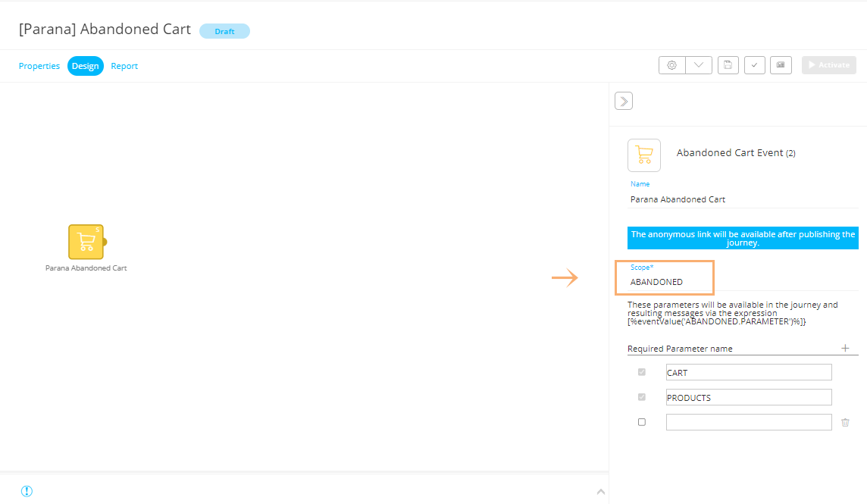
Task: Delete the empty parameter row using trash icon
Action: pyautogui.click(x=845, y=422)
